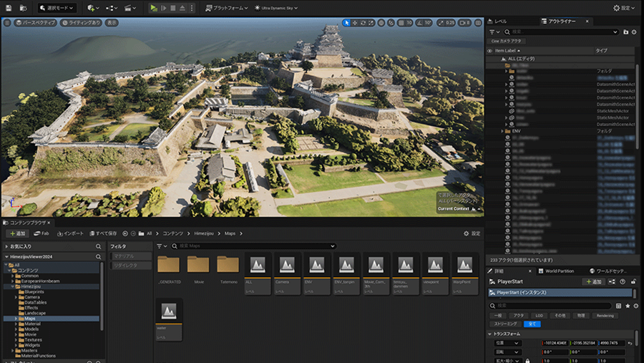Open the Fab marketplace button
The width and height of the screenshot is (644, 363).
[x=41, y=233]
